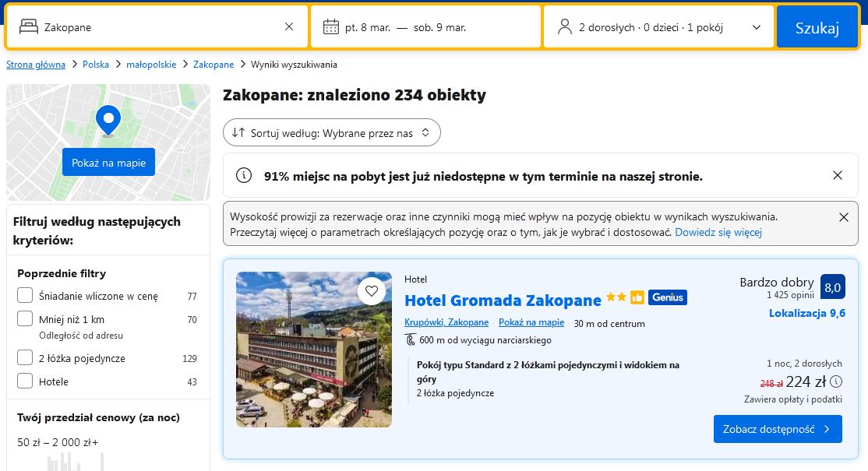Open the date range picker

point(425,27)
